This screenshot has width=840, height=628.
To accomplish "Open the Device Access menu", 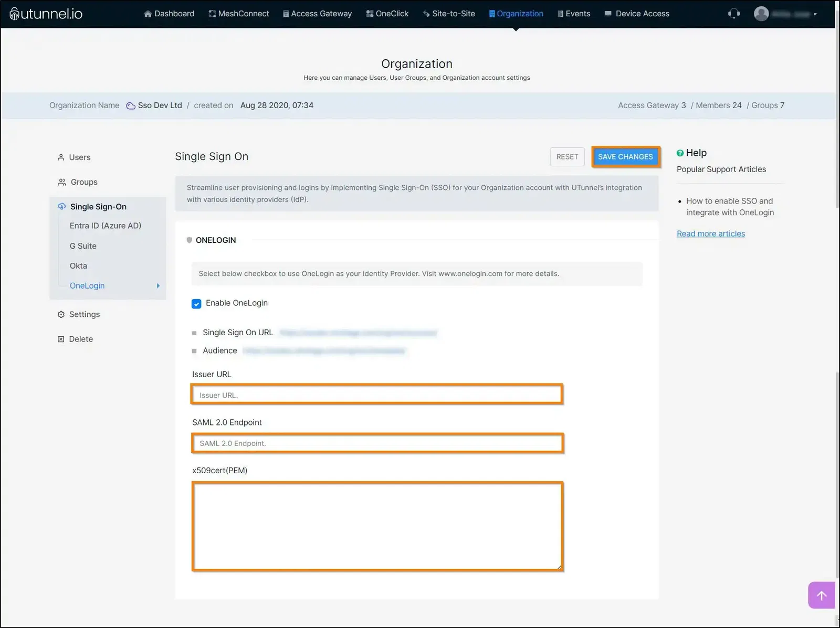I will (x=637, y=14).
